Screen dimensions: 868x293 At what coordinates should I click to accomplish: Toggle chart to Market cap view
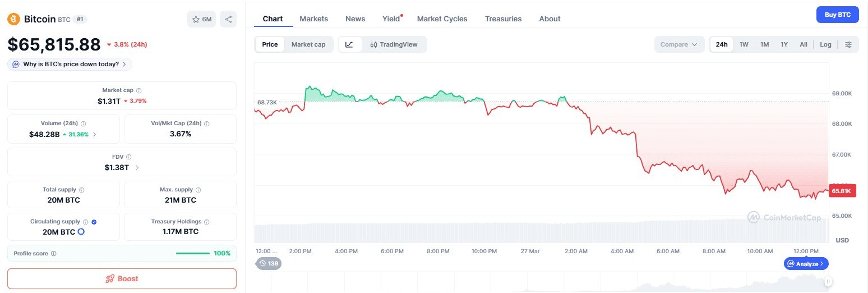point(308,44)
